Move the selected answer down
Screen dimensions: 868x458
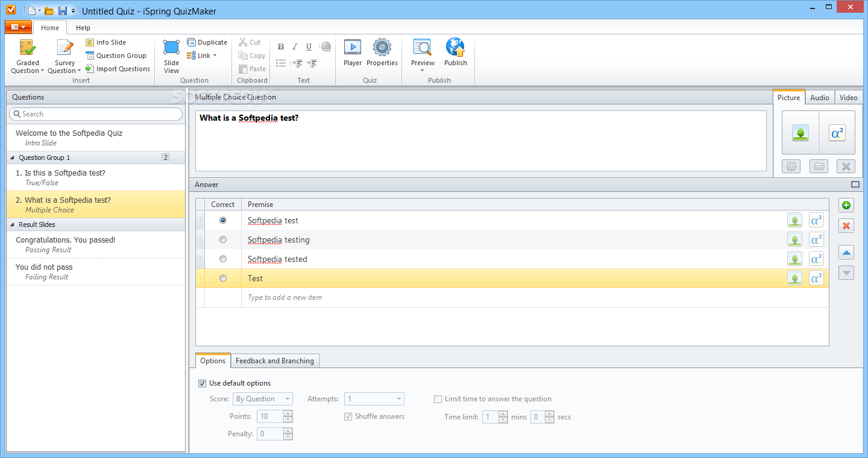[x=846, y=273]
